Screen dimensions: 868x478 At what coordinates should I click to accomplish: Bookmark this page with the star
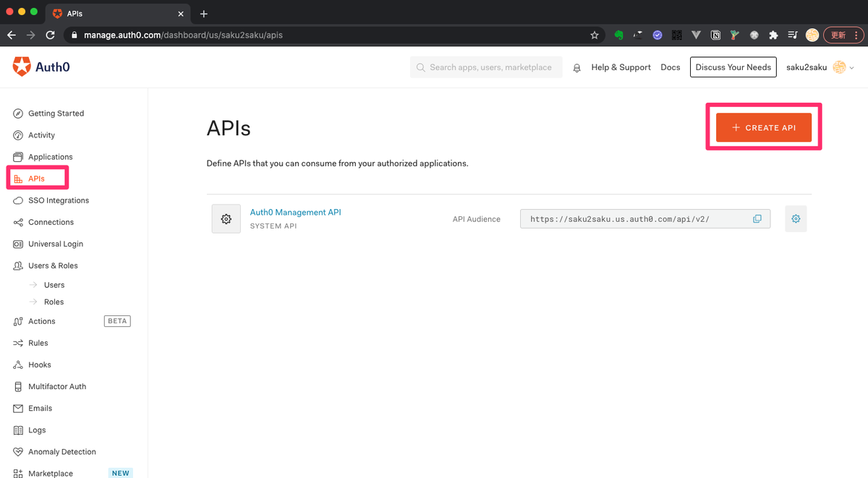click(595, 35)
